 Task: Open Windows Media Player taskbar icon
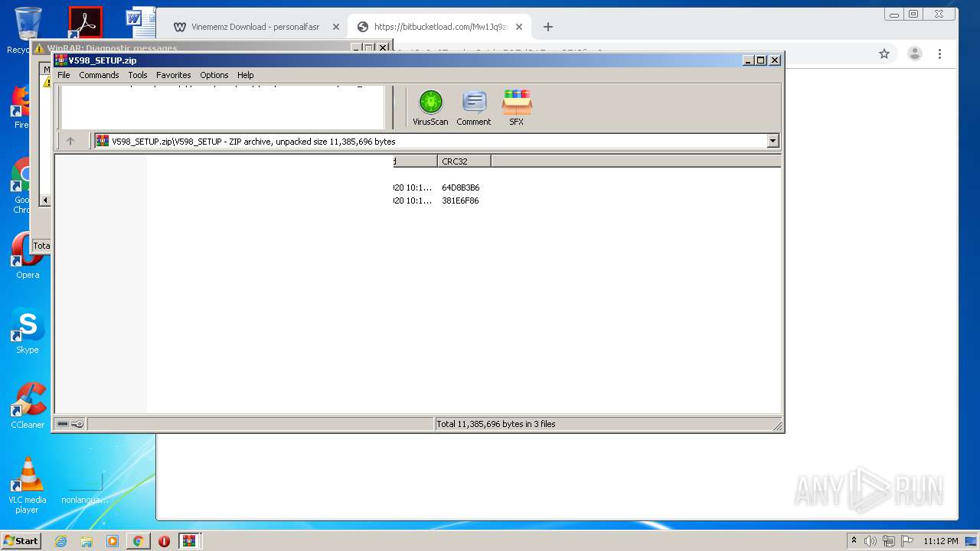click(x=113, y=541)
